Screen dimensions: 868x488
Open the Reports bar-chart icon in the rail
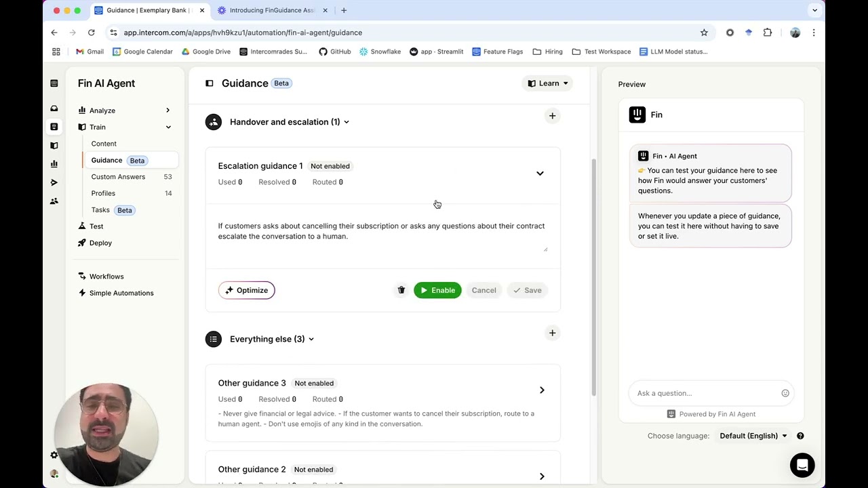click(x=54, y=164)
